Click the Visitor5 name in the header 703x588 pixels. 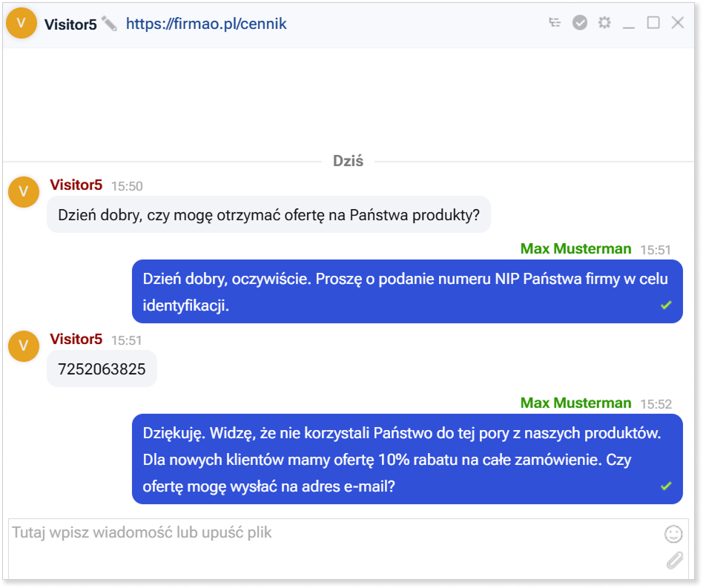[x=70, y=24]
